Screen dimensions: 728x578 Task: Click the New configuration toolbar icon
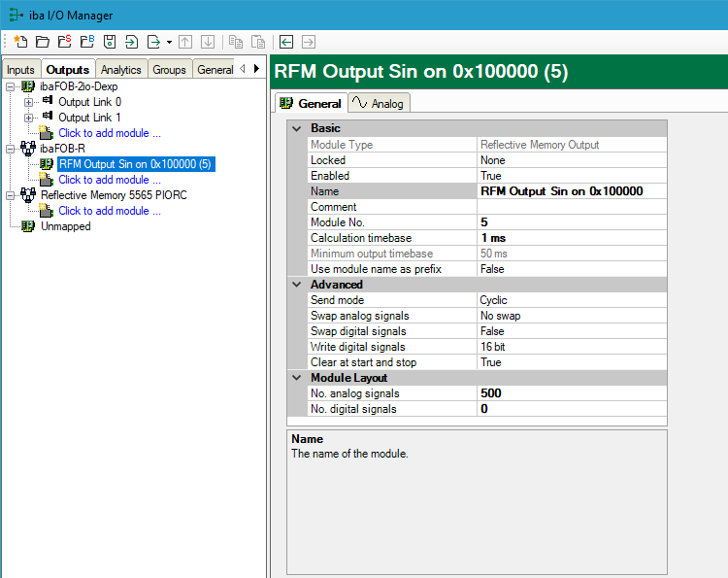pyautogui.click(x=19, y=42)
